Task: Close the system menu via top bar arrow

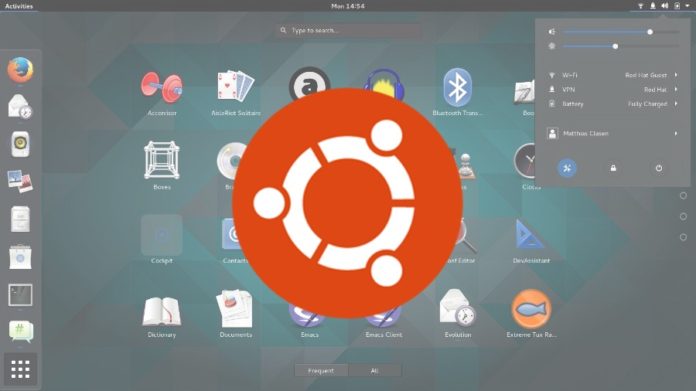Action: (688, 6)
